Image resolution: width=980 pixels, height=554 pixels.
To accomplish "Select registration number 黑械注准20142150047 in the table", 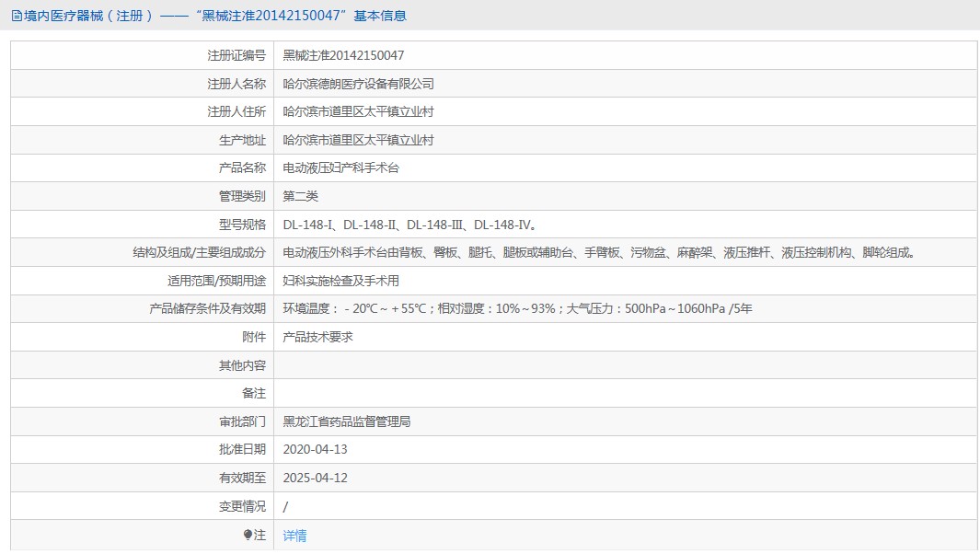I will pos(343,55).
